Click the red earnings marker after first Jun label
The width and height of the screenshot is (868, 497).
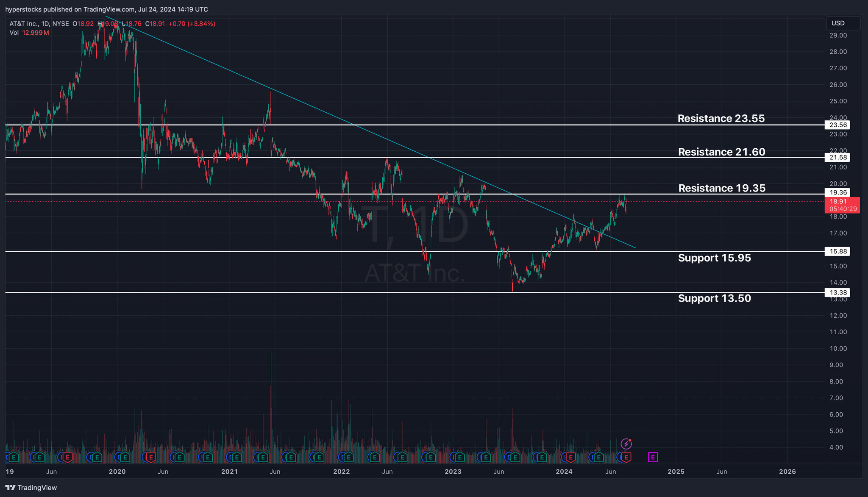pyautogui.click(x=67, y=457)
